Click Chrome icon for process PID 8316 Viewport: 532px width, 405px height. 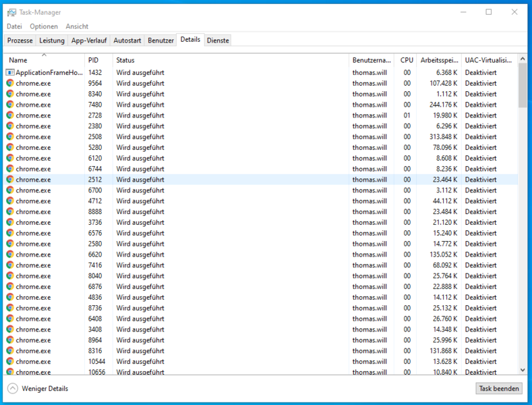pyautogui.click(x=10, y=350)
